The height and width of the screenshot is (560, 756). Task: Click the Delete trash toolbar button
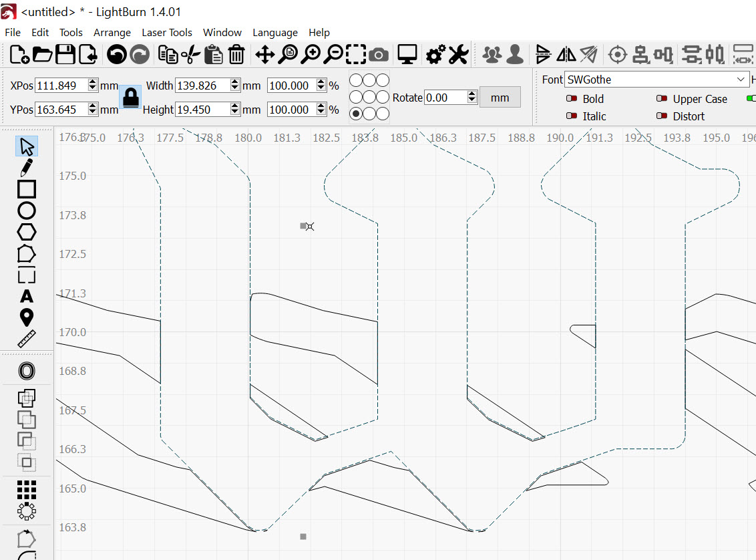pos(236,55)
